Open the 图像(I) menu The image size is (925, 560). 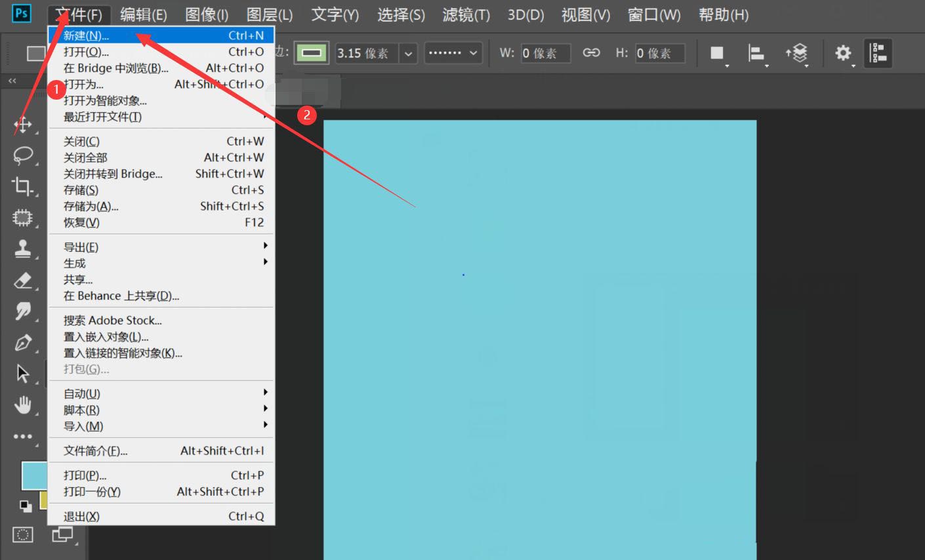pyautogui.click(x=207, y=14)
